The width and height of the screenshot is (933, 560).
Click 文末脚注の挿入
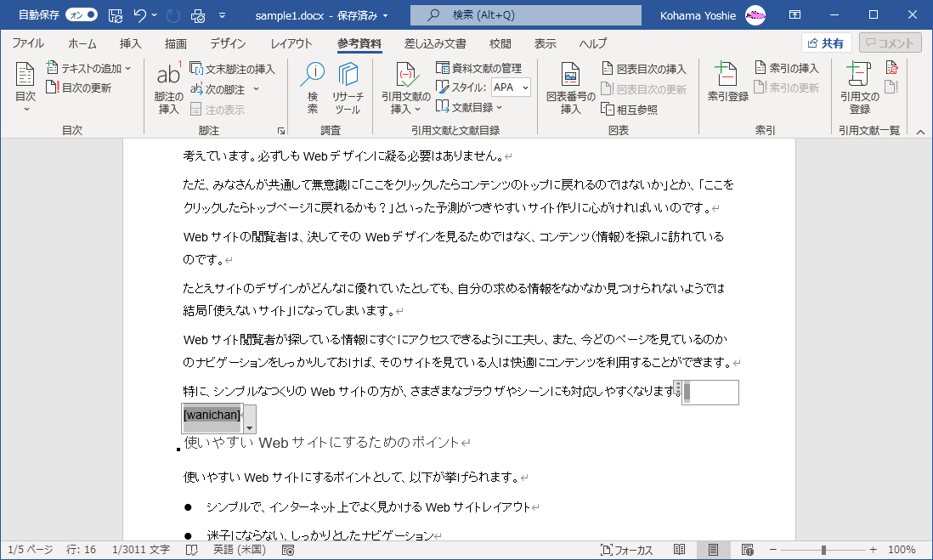(232, 69)
